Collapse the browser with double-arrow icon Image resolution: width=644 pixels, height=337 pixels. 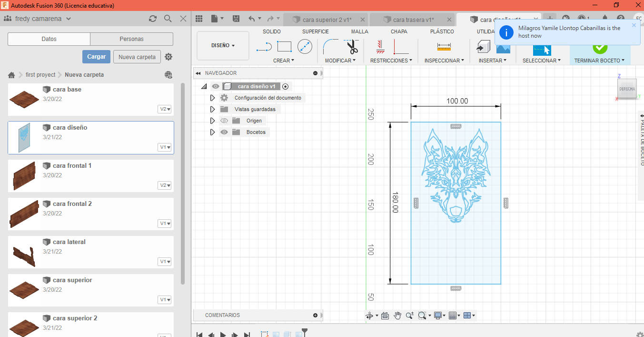tap(198, 73)
